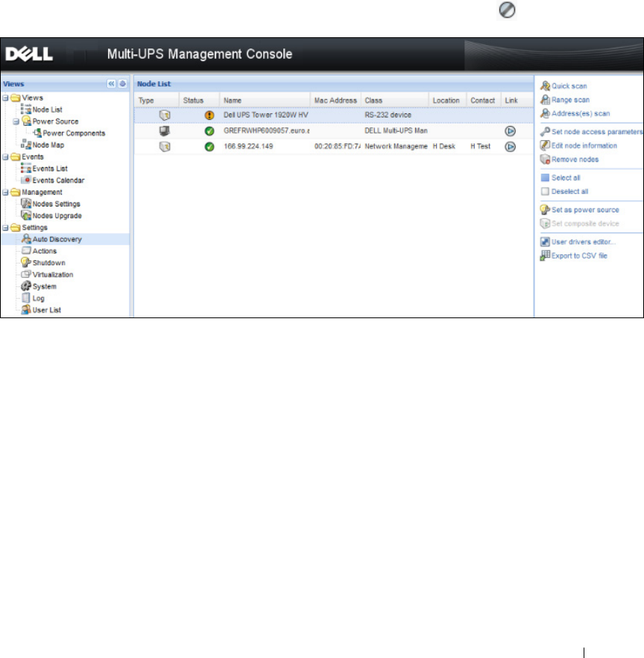Click the Set as power source link
This screenshot has width=644, height=658.
(585, 210)
